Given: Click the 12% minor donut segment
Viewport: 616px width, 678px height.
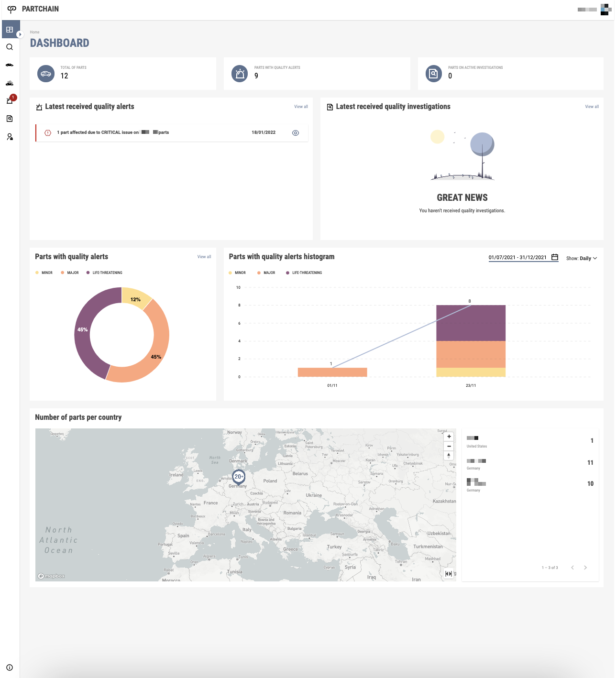Looking at the screenshot, I should click(136, 297).
